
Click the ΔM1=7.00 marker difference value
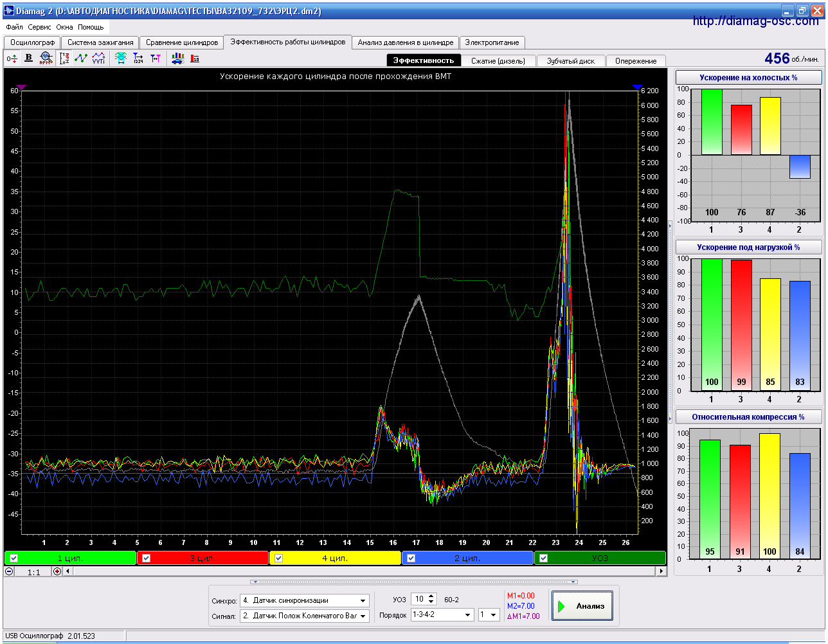pyautogui.click(x=523, y=616)
